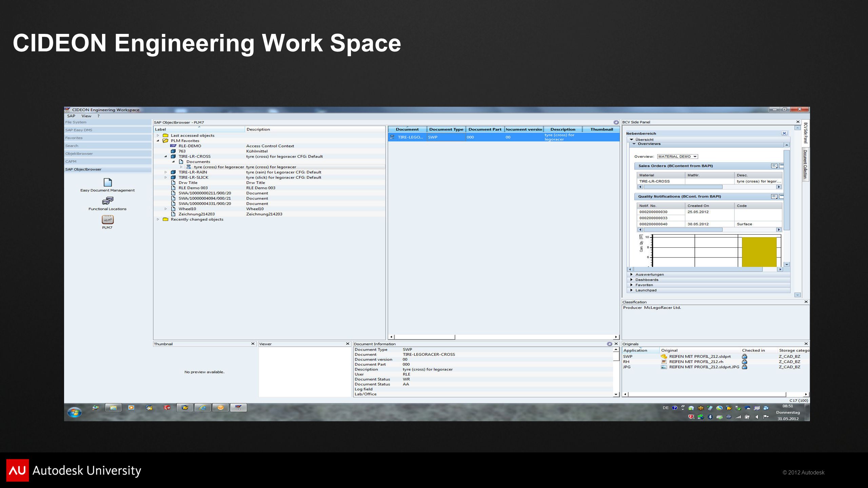Expand the Launchpad section
Viewport: 868px width, 488px height.
coord(631,290)
